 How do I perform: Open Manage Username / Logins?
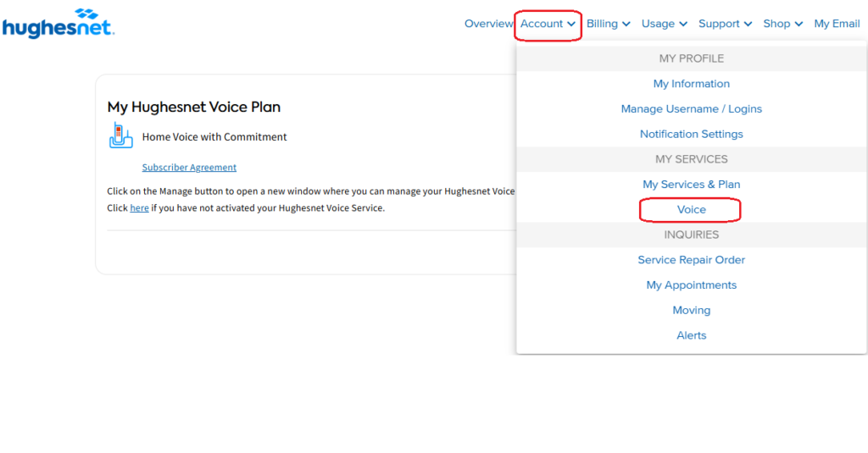pos(691,109)
